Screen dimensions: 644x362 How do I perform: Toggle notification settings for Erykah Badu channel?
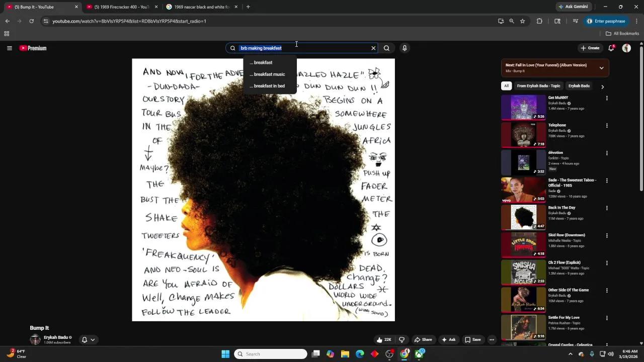coord(84,339)
